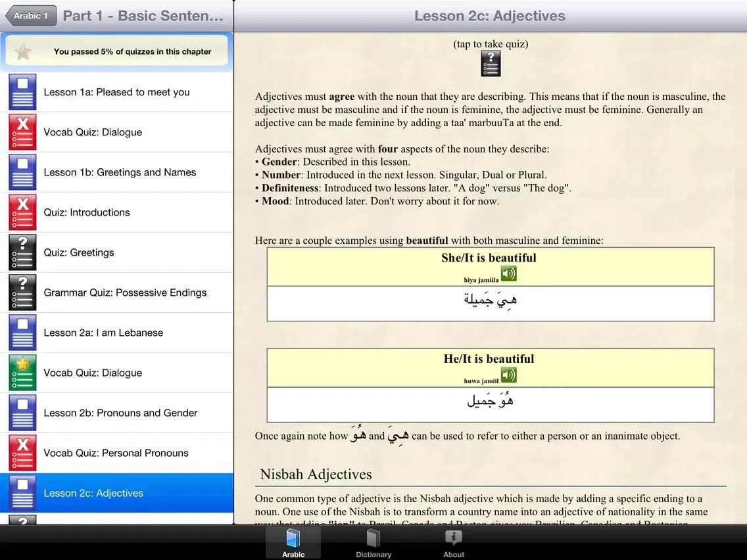The width and height of the screenshot is (747, 560).
Task: Tap the red X icon beside Vocab Quiz: Personal Pronouns
Action: [22, 453]
